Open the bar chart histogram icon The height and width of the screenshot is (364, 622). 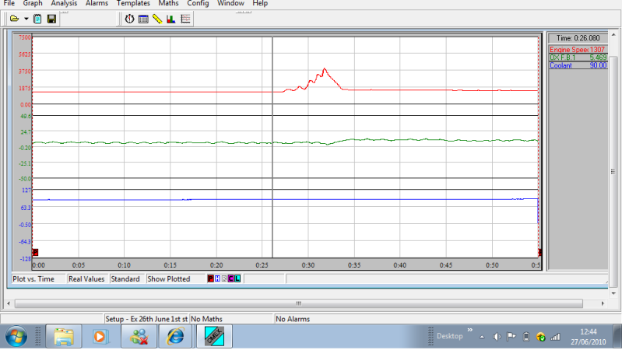click(170, 19)
